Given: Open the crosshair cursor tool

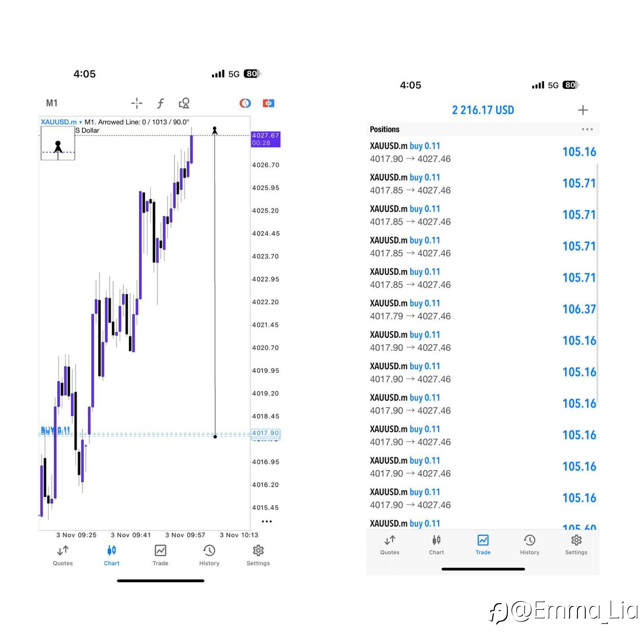Looking at the screenshot, I should click(x=137, y=103).
